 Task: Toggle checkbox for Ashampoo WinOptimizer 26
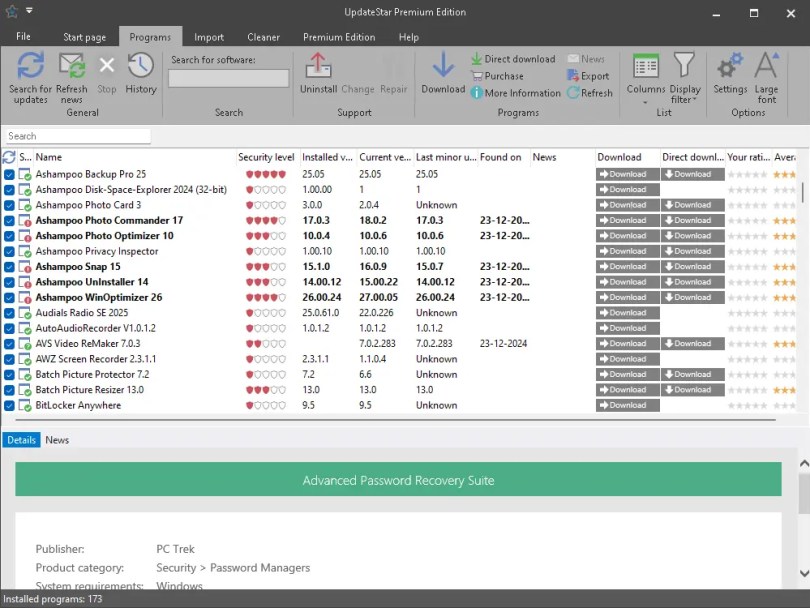9,298
